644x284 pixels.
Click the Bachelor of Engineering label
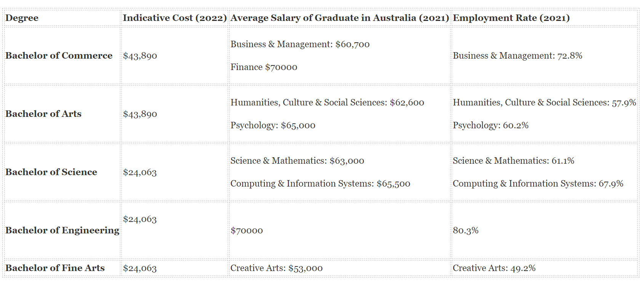(x=62, y=230)
